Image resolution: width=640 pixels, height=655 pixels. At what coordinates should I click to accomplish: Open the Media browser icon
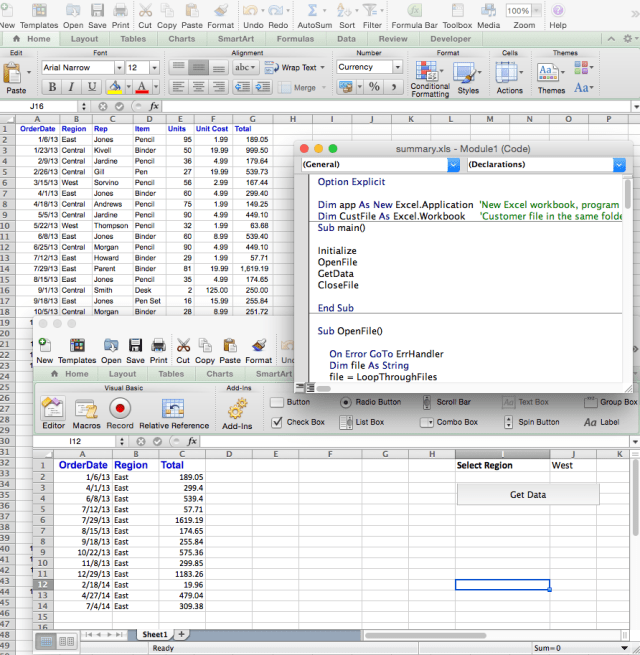(488, 10)
